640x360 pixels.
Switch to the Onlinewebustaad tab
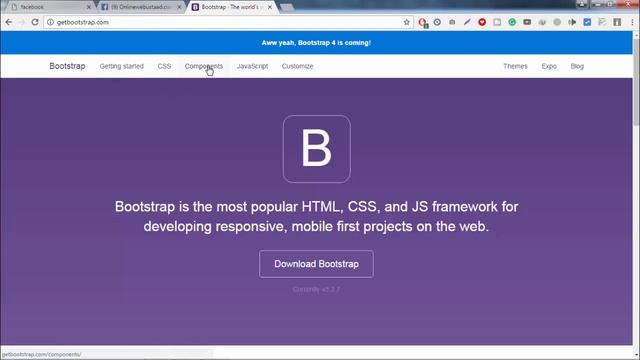pos(141,7)
